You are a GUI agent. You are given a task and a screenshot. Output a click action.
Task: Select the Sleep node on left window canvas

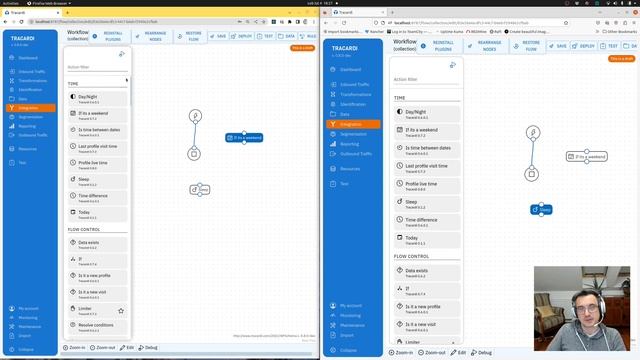(200, 189)
